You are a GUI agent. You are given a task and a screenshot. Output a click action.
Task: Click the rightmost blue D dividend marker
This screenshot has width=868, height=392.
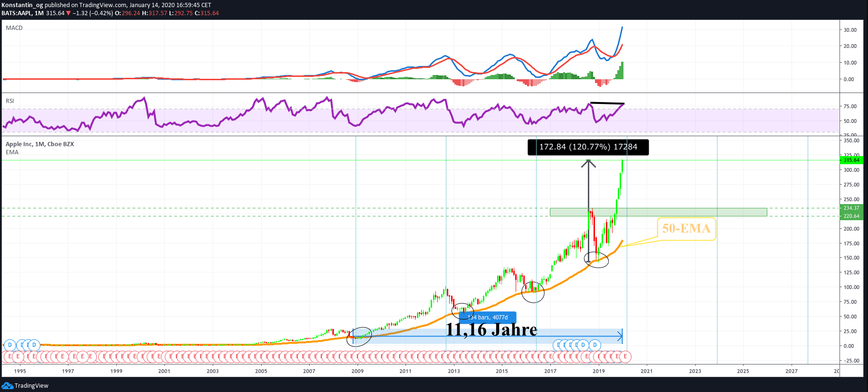point(595,345)
